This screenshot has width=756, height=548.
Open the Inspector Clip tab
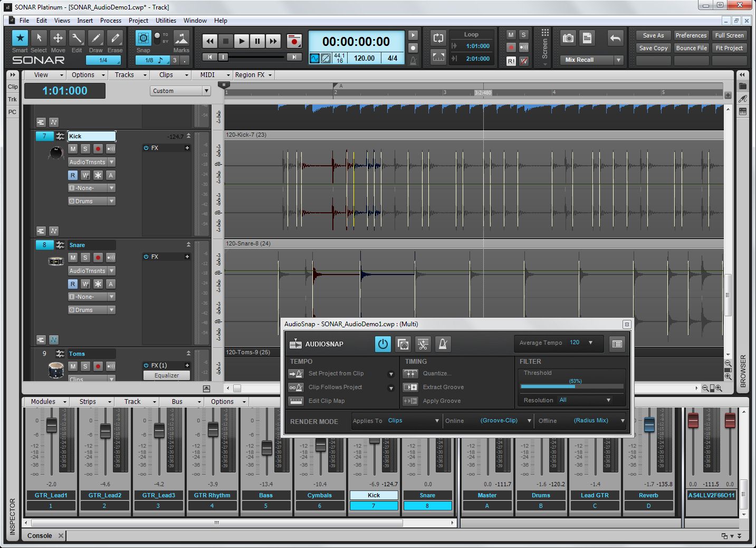(x=13, y=87)
